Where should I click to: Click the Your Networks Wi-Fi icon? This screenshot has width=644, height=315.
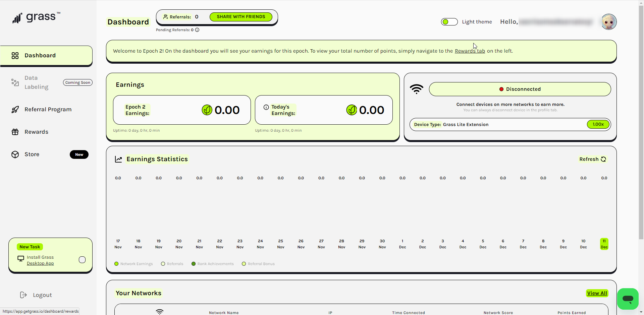pyautogui.click(x=160, y=312)
